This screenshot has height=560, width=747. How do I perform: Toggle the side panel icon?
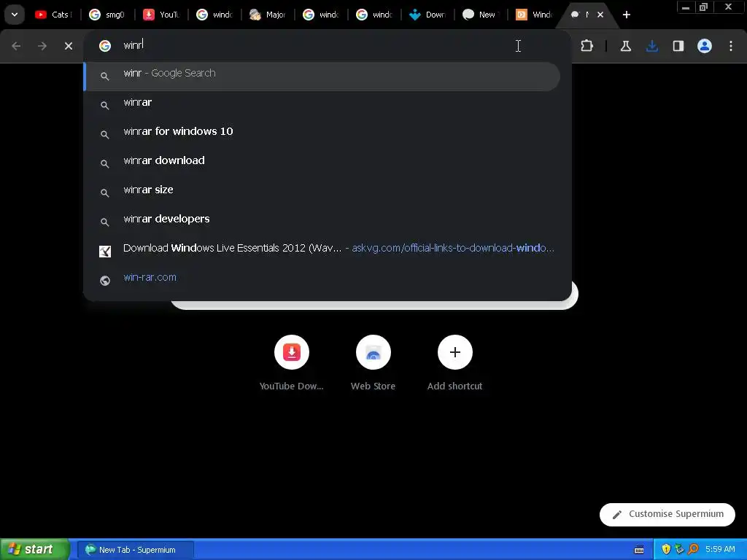(x=678, y=46)
